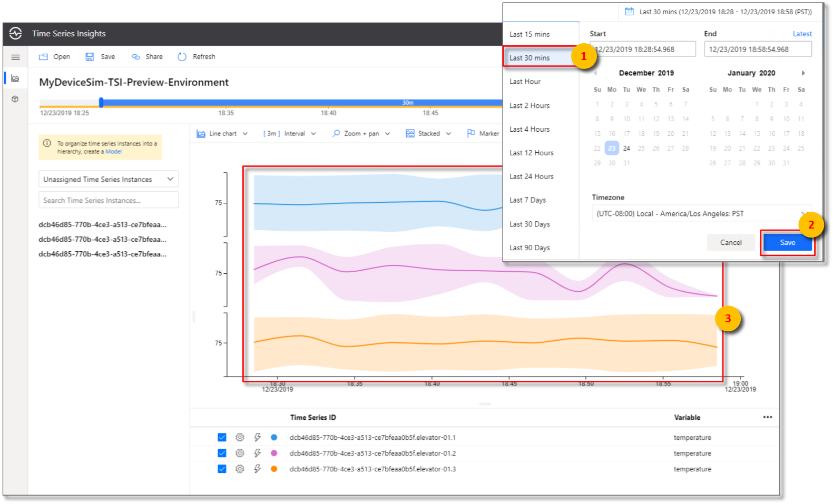This screenshot has width=833, height=504.
Task: Click the Open folder icon in toolbar
Action: coord(44,57)
